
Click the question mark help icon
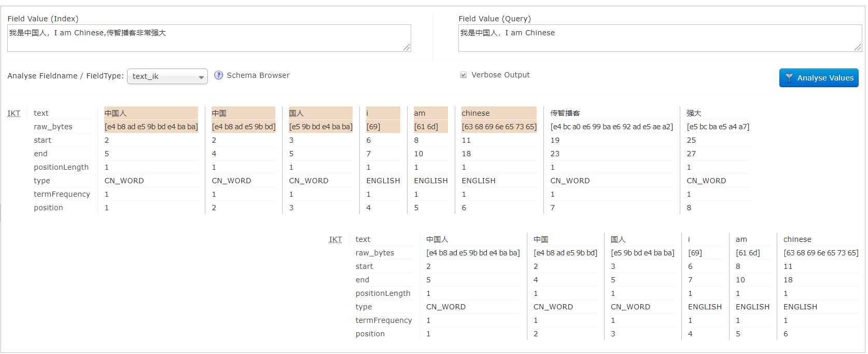pyautogui.click(x=218, y=75)
